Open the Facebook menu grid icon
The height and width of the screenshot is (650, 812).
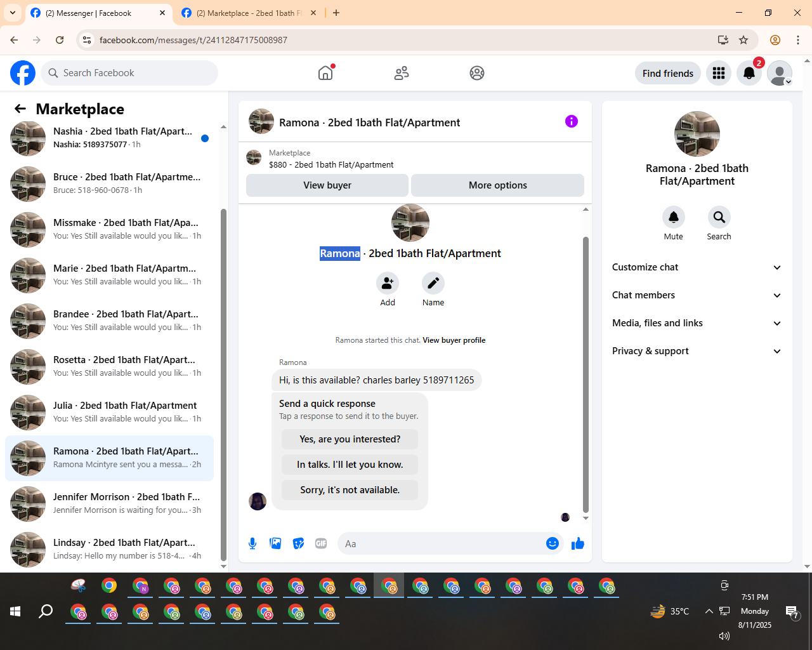[719, 73]
